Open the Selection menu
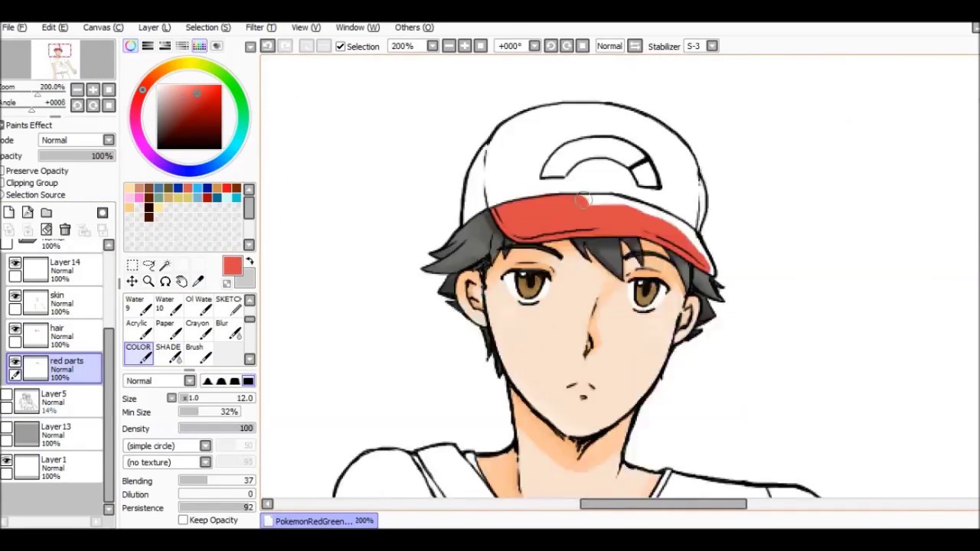The width and height of the screenshot is (980, 551). tap(207, 28)
